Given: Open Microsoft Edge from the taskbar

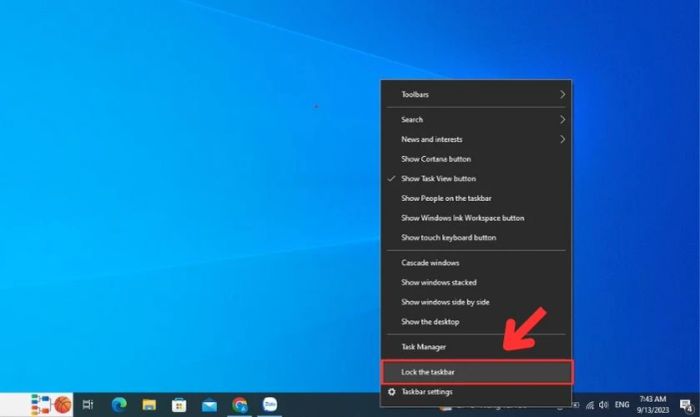Looking at the screenshot, I should pos(119,404).
